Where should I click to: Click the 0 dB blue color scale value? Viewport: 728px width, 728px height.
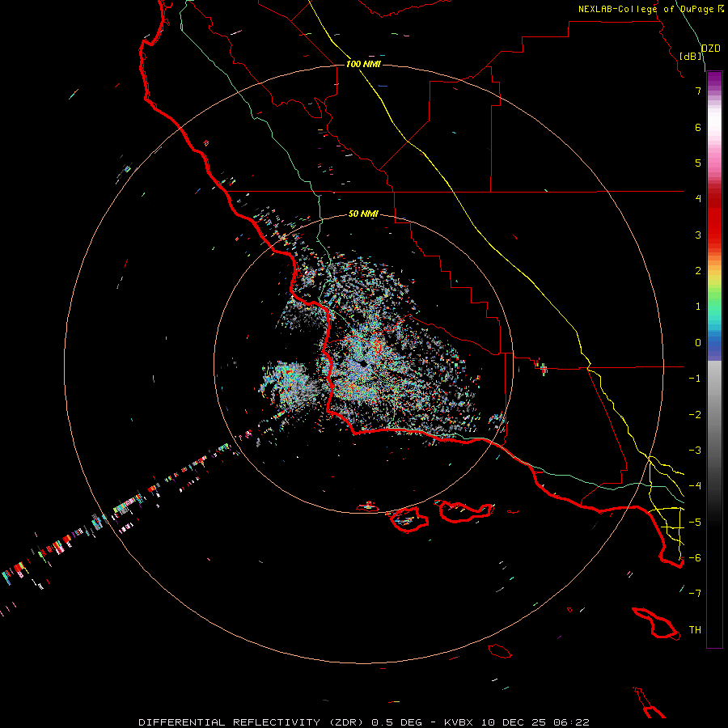(x=698, y=343)
